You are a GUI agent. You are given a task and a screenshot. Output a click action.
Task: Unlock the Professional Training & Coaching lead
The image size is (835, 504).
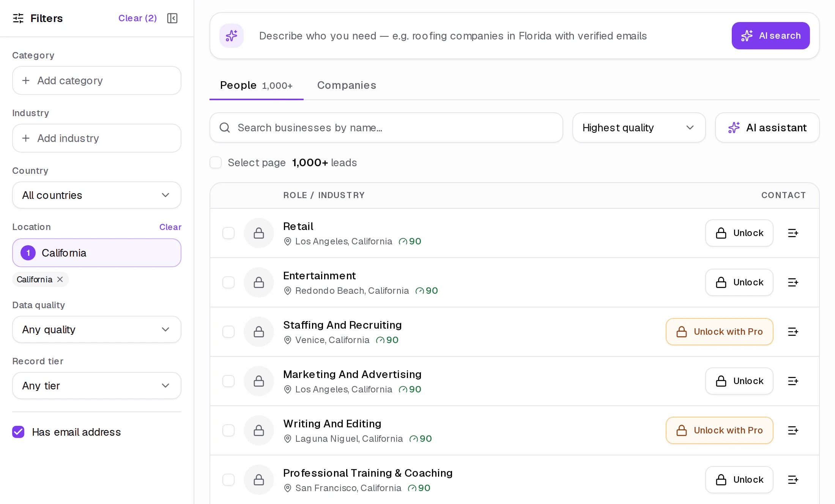tap(739, 480)
